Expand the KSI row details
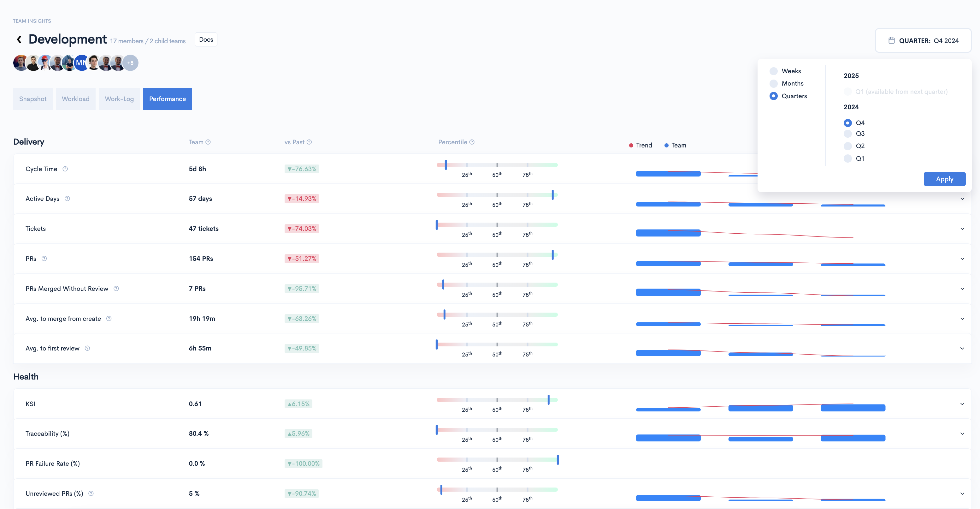This screenshot has height=509, width=980. (x=962, y=404)
